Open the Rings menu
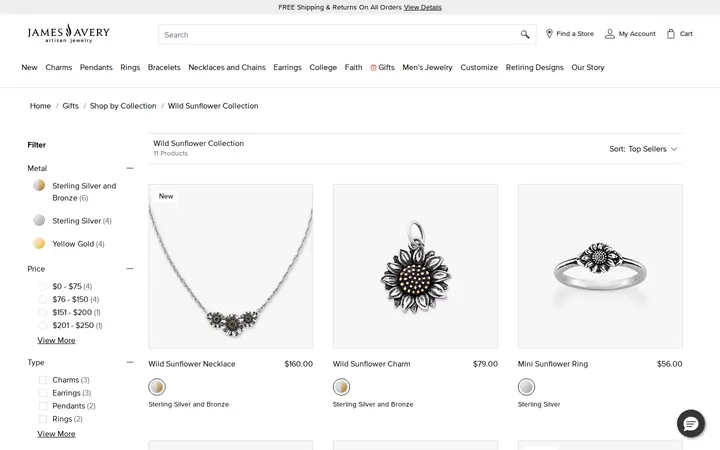 point(130,68)
